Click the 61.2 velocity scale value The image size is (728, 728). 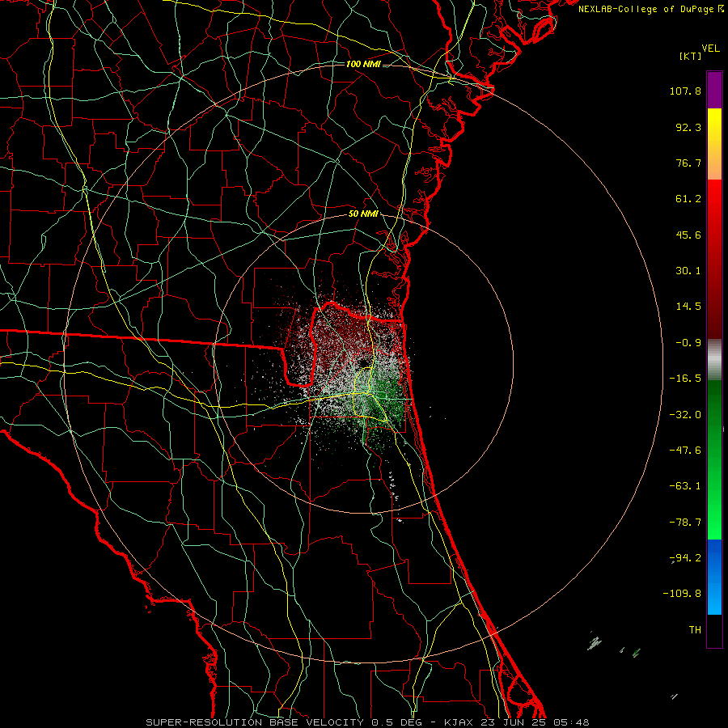pos(688,199)
